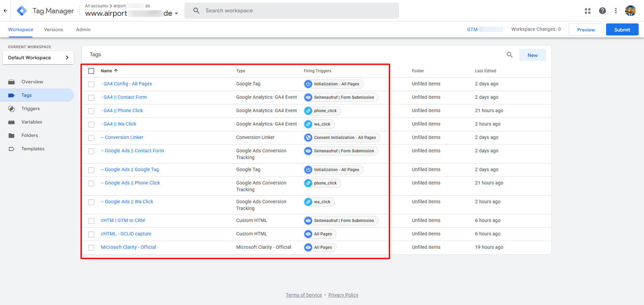
Task: Click the eye icon on Microsoft Clarity trigger
Action: click(x=308, y=248)
